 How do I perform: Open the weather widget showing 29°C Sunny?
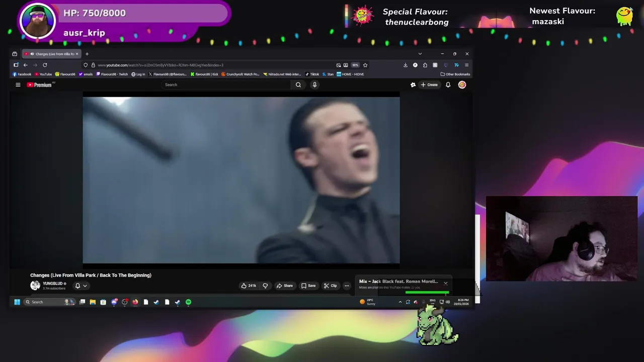tap(368, 302)
